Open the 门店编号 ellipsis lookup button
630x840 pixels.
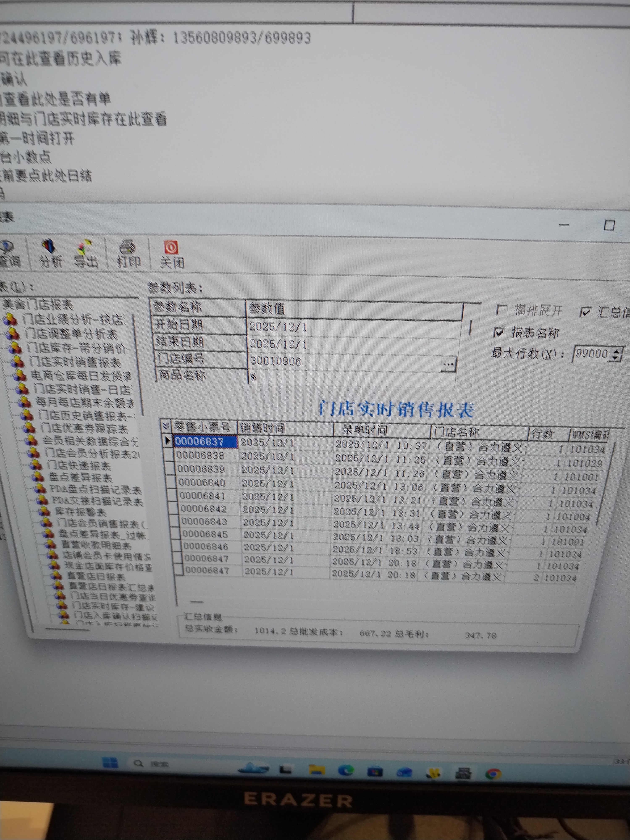point(448,364)
